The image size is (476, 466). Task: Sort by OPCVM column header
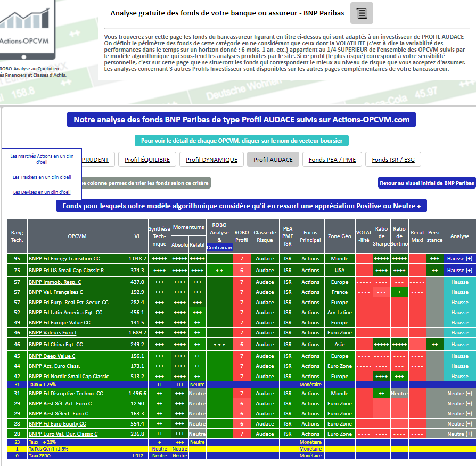coord(77,236)
